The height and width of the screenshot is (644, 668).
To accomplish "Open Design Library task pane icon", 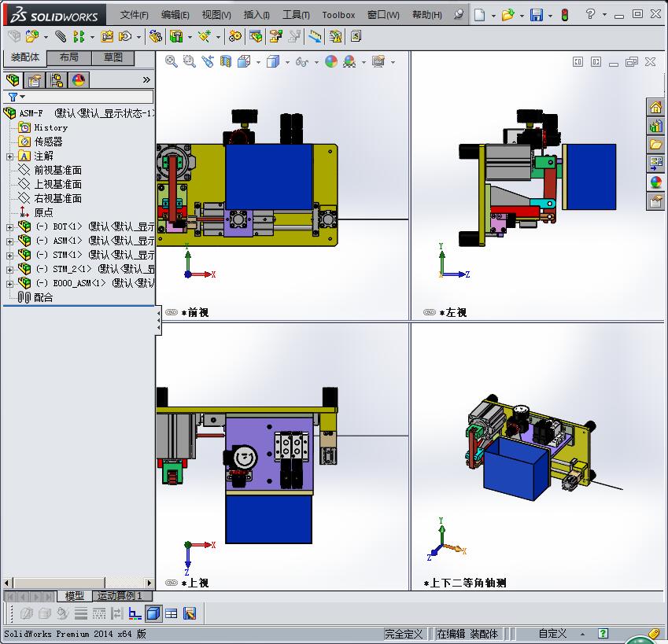I will coord(655,126).
